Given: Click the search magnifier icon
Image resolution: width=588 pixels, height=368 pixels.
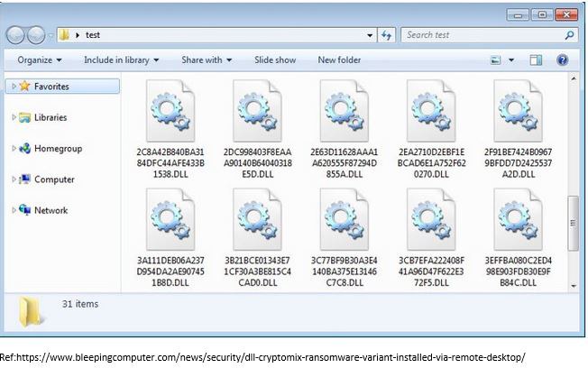Looking at the screenshot, I should pyautogui.click(x=569, y=35).
